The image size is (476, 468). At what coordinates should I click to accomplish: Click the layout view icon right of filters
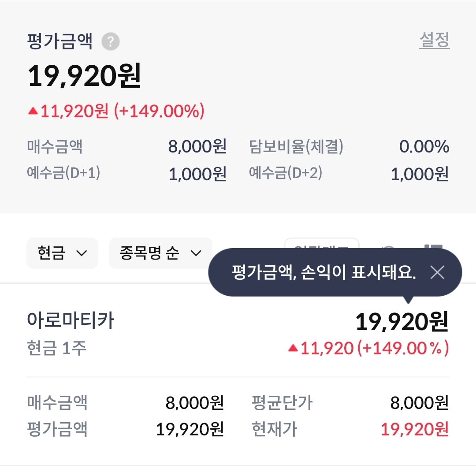click(x=433, y=246)
